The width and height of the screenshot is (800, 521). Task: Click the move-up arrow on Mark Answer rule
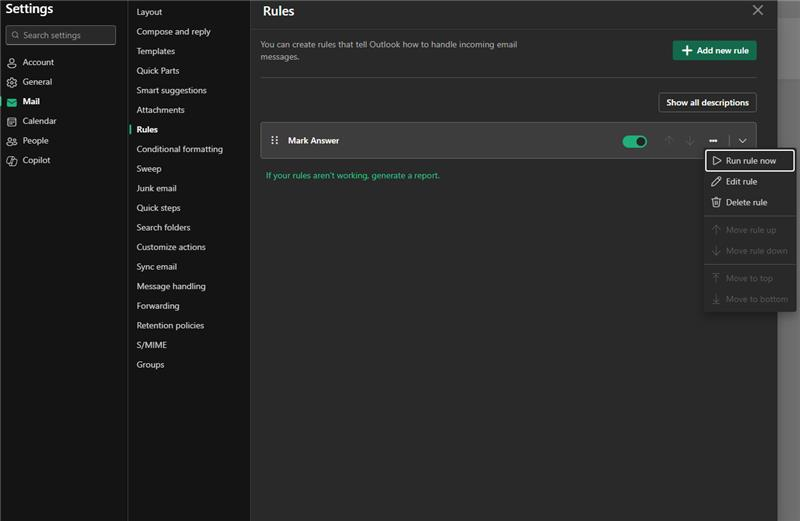(x=669, y=140)
